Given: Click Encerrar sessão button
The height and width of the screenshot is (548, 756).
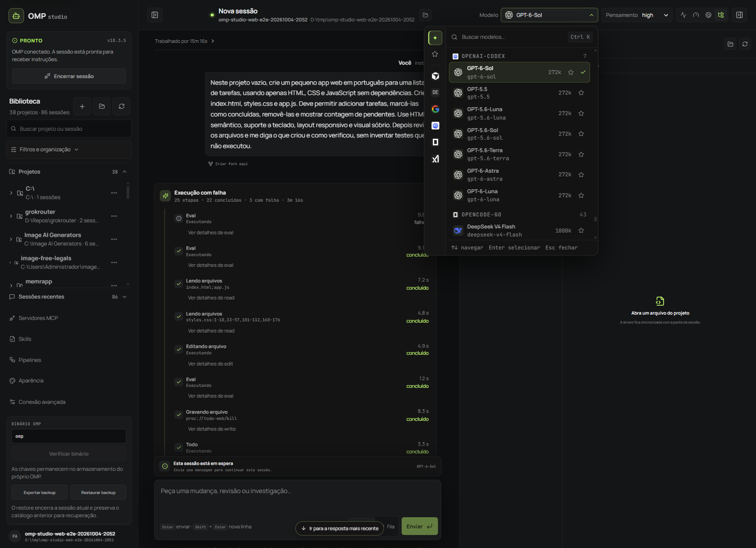Looking at the screenshot, I should (69, 76).
